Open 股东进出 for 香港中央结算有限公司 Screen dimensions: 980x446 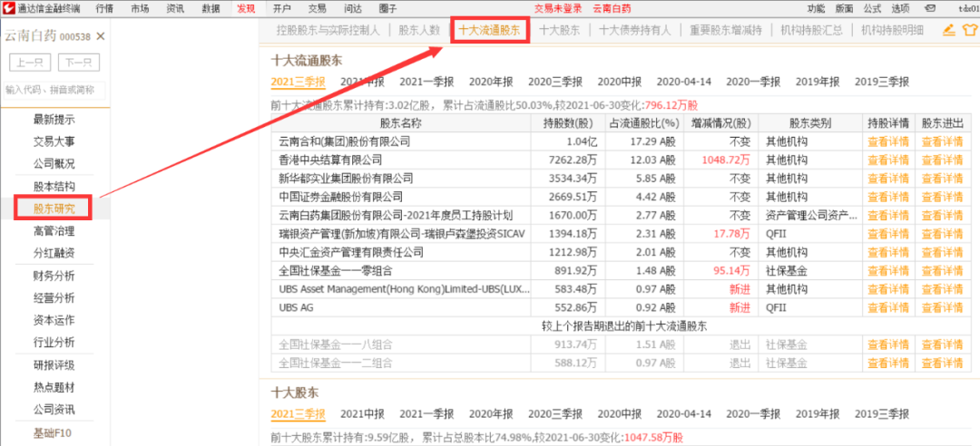click(943, 160)
